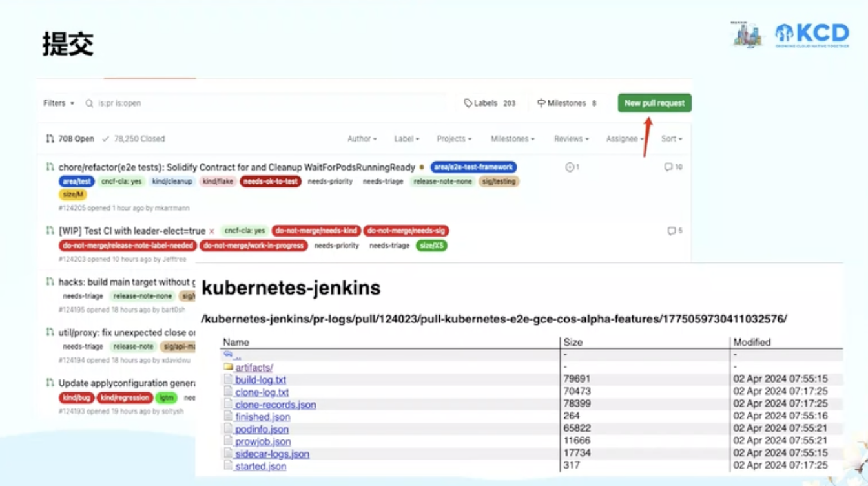Screen dimensions: 868x486
Task: Click the needs-ok-to-test label
Action: point(271,182)
